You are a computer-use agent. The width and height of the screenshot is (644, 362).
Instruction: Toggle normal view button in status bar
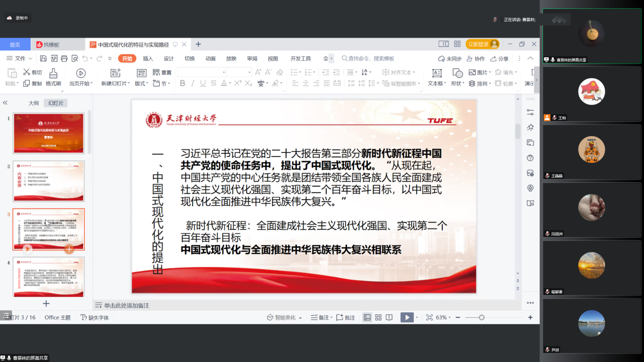coord(367,317)
